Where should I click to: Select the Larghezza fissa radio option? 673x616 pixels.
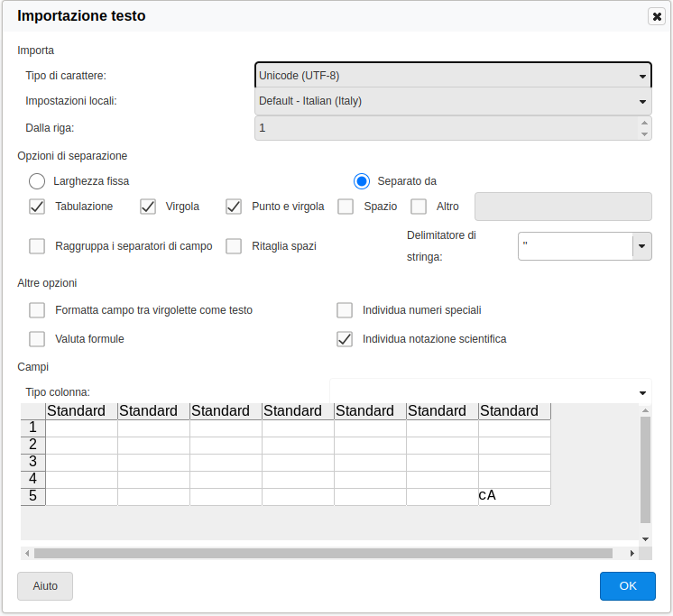[x=37, y=181]
